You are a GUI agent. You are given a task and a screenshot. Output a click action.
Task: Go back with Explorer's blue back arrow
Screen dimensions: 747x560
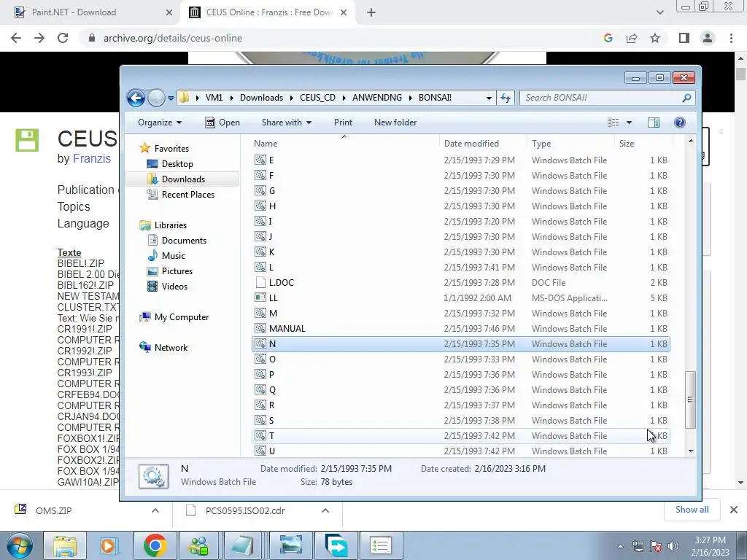tap(136, 98)
